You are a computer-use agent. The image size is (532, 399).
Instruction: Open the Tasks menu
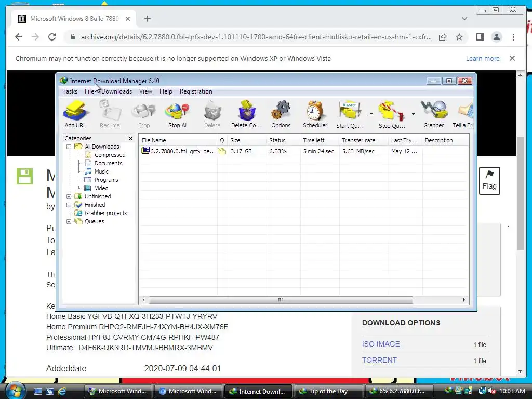[70, 91]
